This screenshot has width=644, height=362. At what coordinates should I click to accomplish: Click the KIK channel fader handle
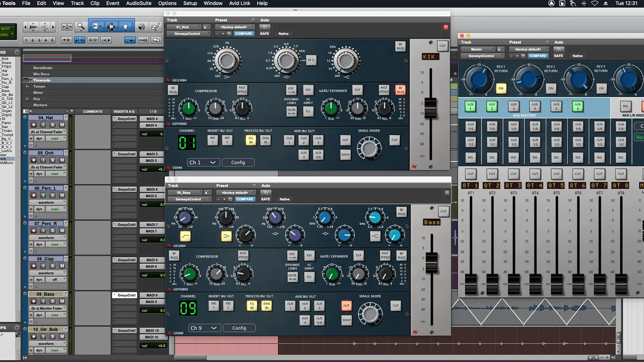click(430, 107)
